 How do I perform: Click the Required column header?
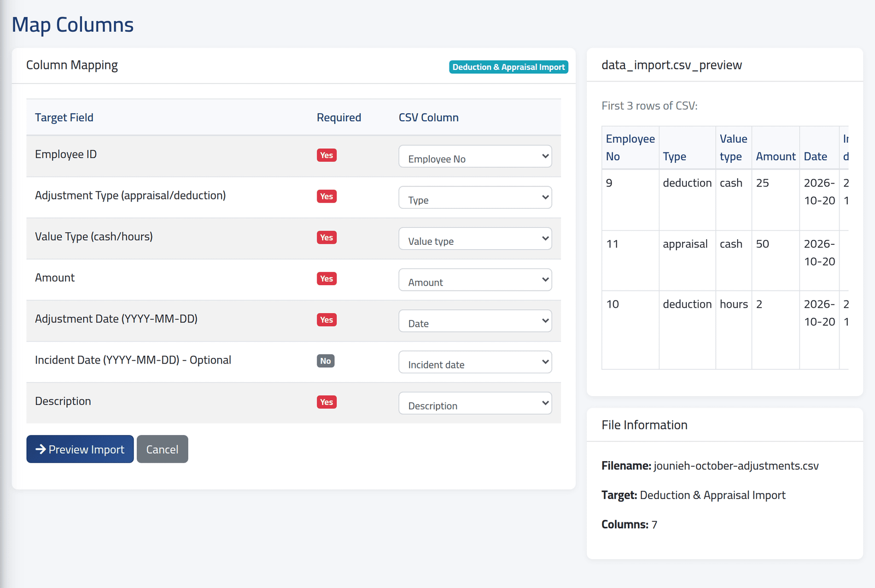click(339, 117)
